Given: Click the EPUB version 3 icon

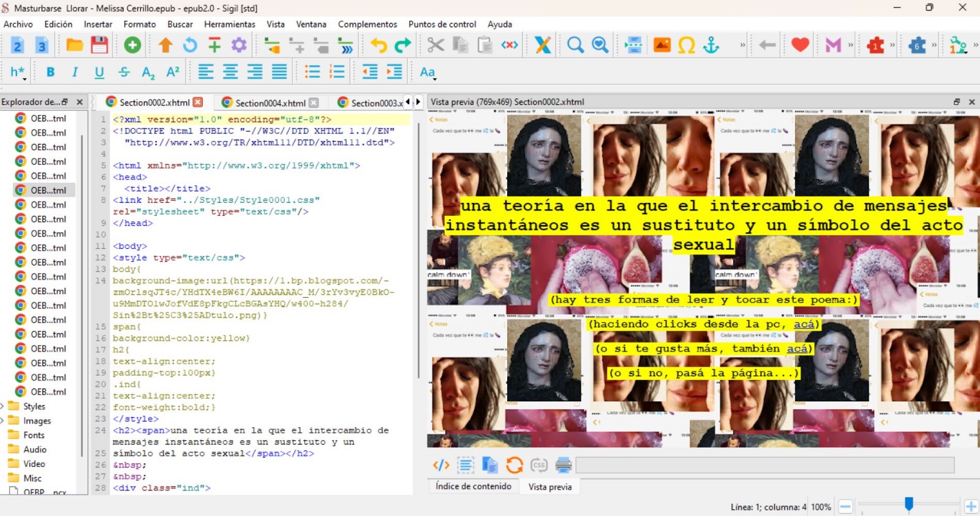Looking at the screenshot, I should pyautogui.click(x=42, y=45).
